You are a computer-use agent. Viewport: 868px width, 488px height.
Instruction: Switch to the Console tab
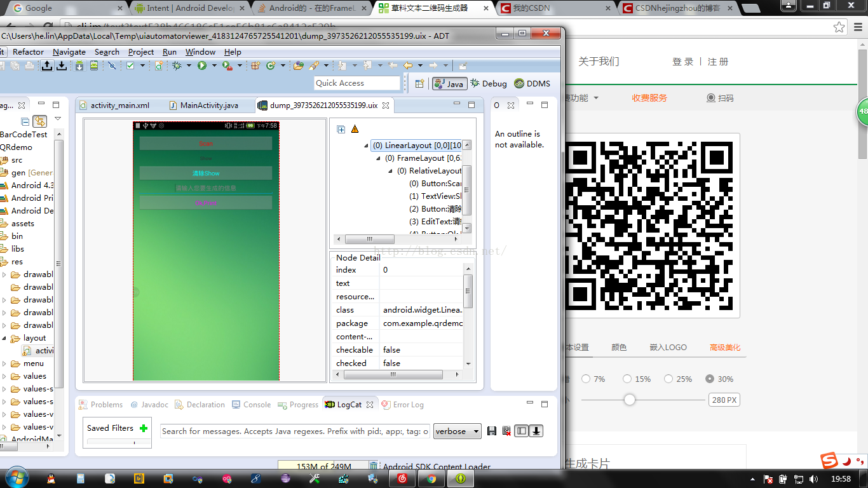tap(252, 404)
